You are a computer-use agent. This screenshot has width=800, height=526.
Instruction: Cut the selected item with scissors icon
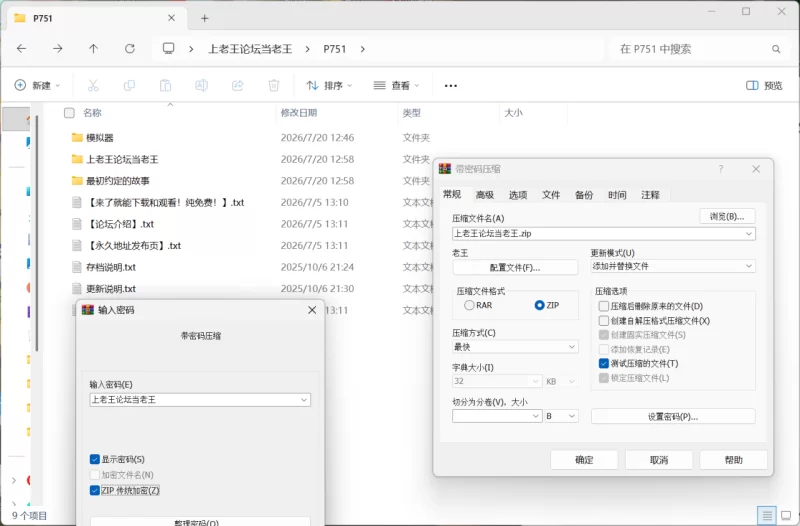click(93, 85)
